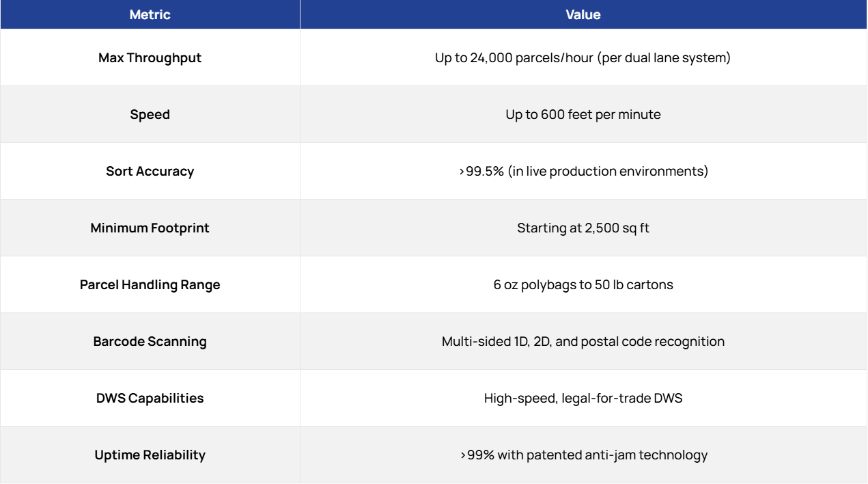Click the "High-speed, legal-for-trade DWS" value

point(583,399)
